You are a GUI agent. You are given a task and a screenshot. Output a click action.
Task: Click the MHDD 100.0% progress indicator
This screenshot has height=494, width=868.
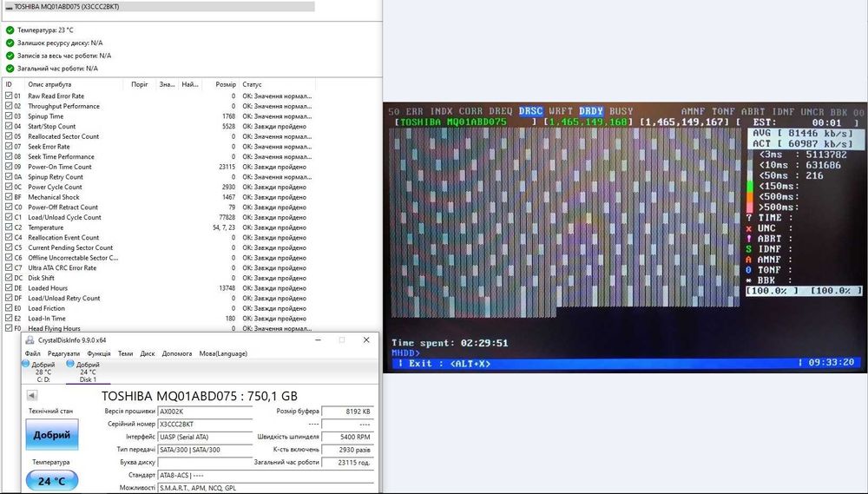click(805, 291)
